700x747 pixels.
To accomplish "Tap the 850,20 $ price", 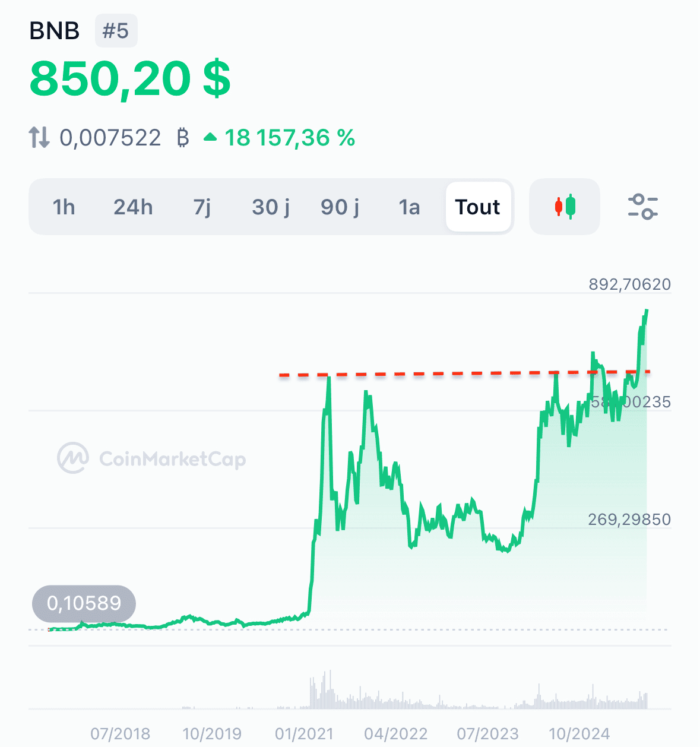I will click(130, 79).
